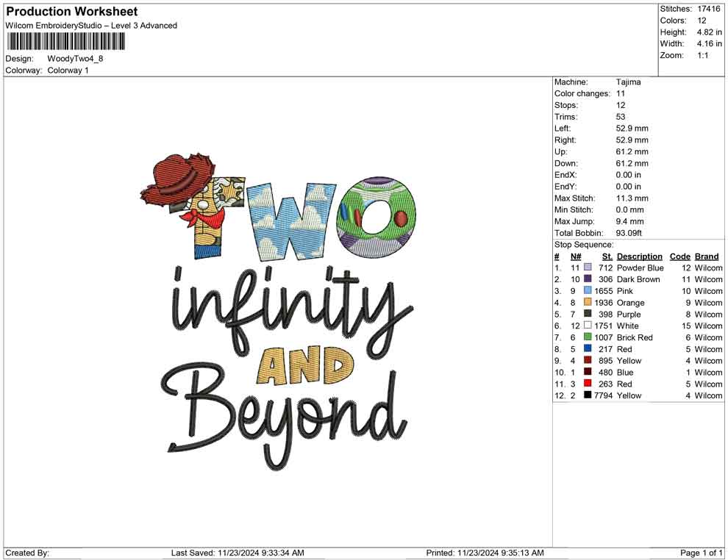Select the Powder Blue description text
728x560 pixels.
[x=640, y=268]
